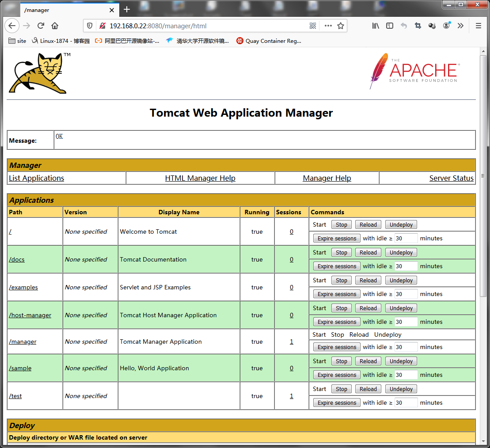Click the browser forward arrow
The width and height of the screenshot is (490, 448).
[27, 26]
